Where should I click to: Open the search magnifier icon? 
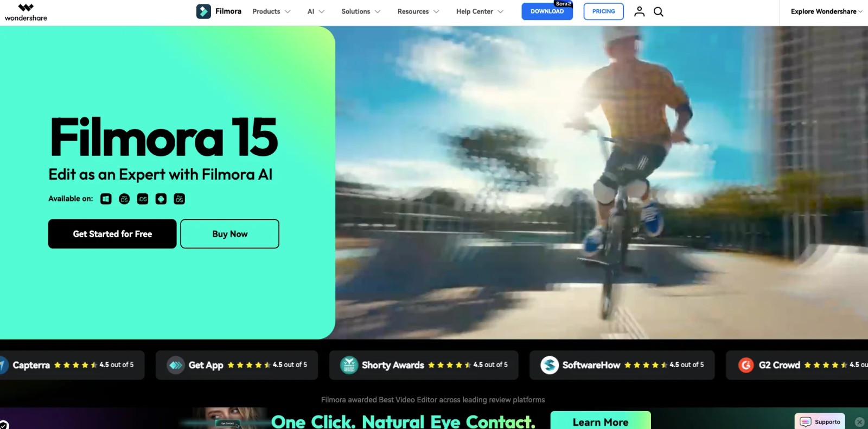[659, 11]
